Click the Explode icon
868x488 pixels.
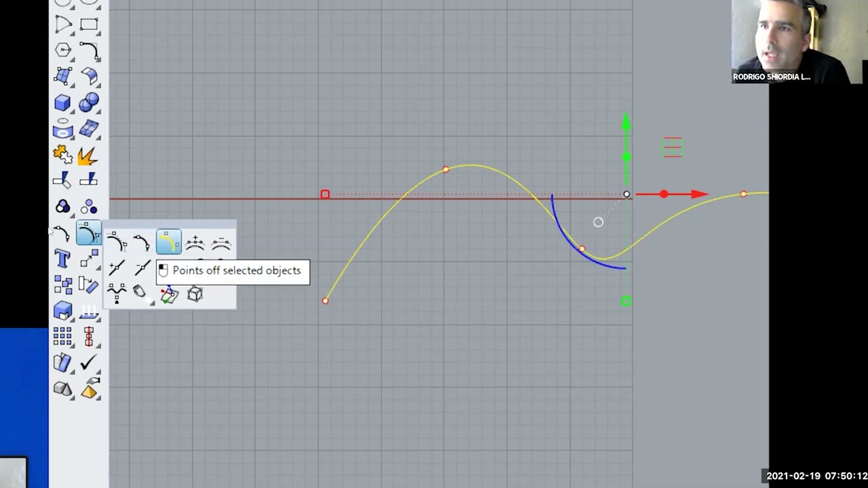pyautogui.click(x=89, y=155)
